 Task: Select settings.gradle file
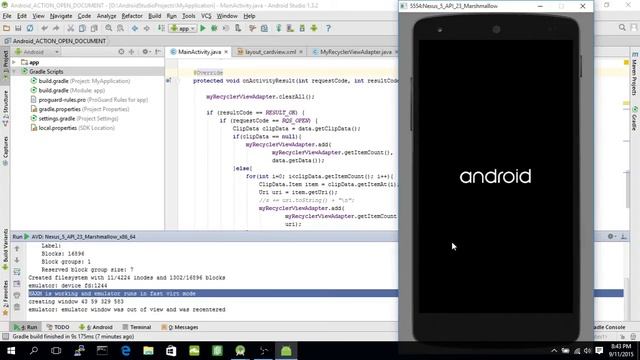74,119
